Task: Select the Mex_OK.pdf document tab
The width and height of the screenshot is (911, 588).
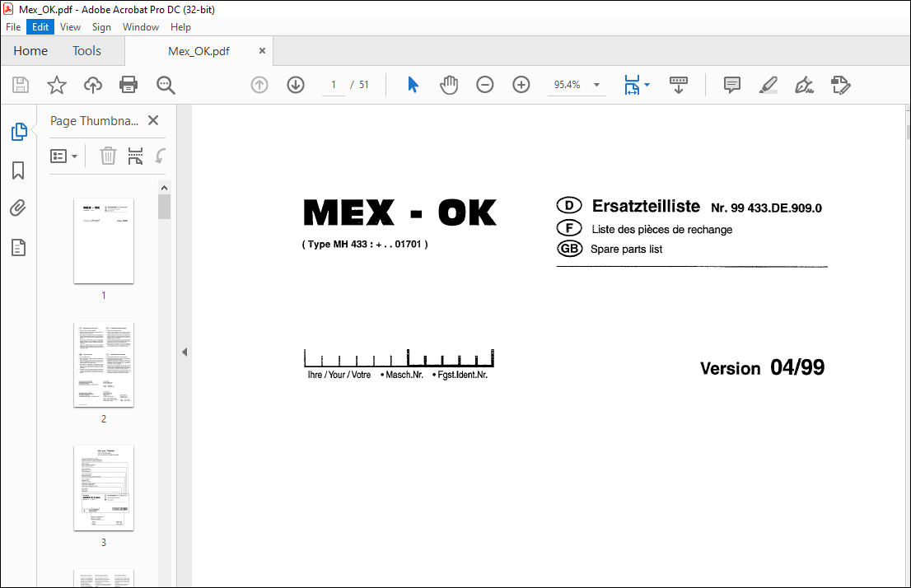Action: 199,51
